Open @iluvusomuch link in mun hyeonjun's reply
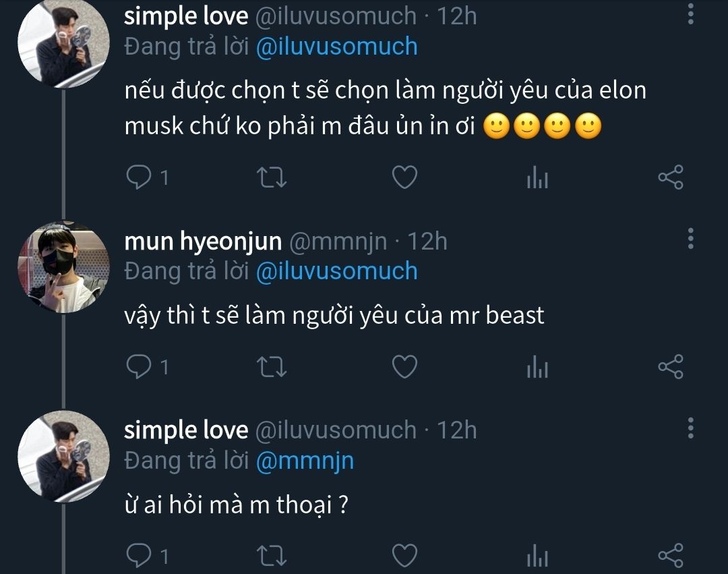728x574 pixels. (x=337, y=271)
